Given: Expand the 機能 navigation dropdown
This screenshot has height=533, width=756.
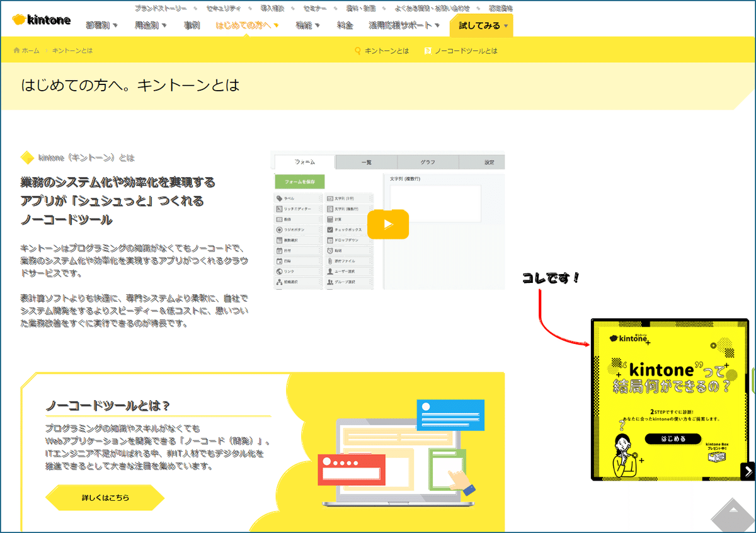Looking at the screenshot, I should point(308,25).
